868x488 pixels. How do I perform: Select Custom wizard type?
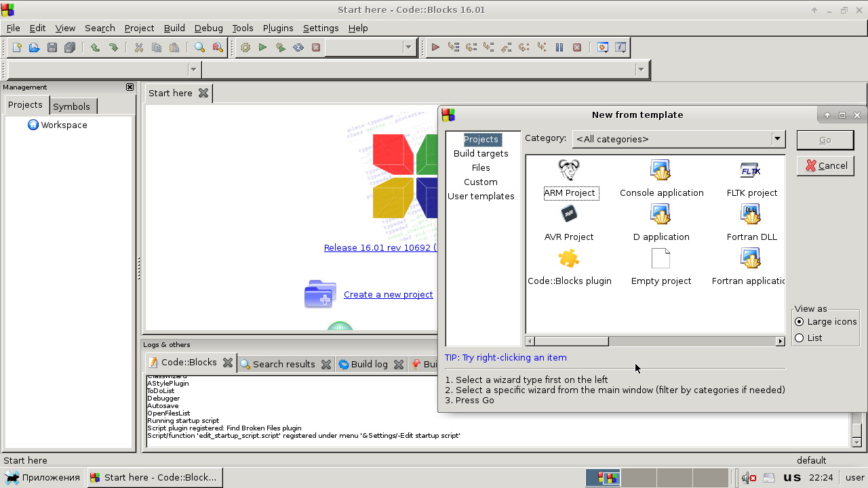(x=481, y=182)
